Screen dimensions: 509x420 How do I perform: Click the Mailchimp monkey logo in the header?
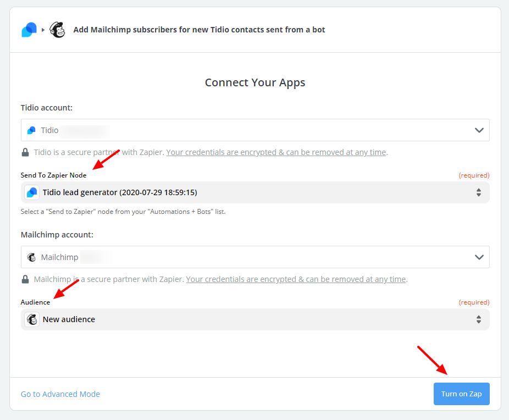(58, 30)
